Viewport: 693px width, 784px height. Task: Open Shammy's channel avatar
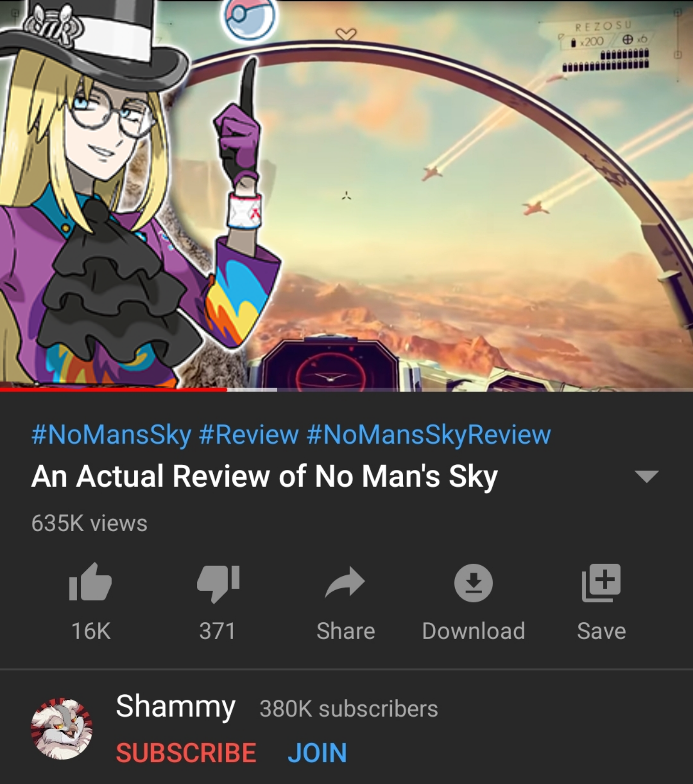point(61,729)
